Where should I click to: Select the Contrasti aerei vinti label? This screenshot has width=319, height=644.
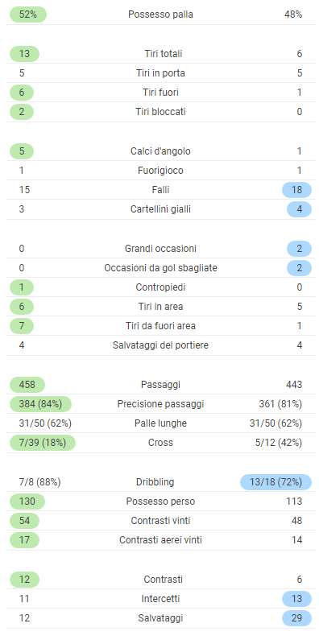pos(160,539)
